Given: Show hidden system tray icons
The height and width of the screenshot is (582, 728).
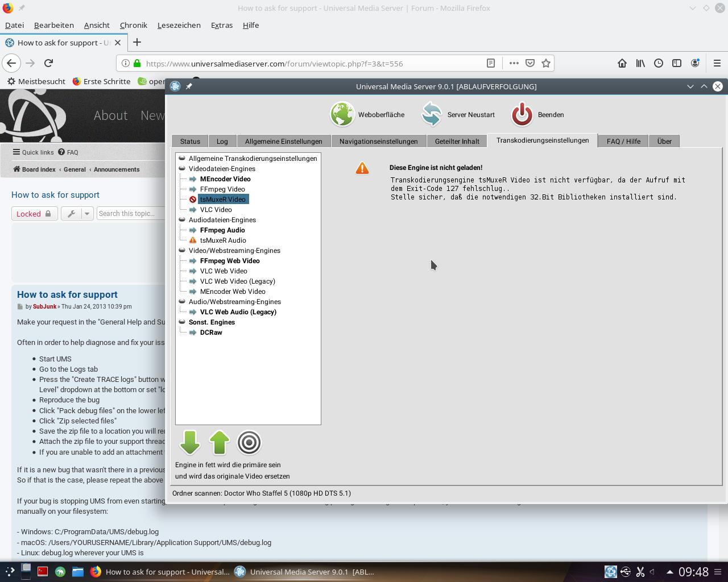Looking at the screenshot, I should click(x=669, y=572).
